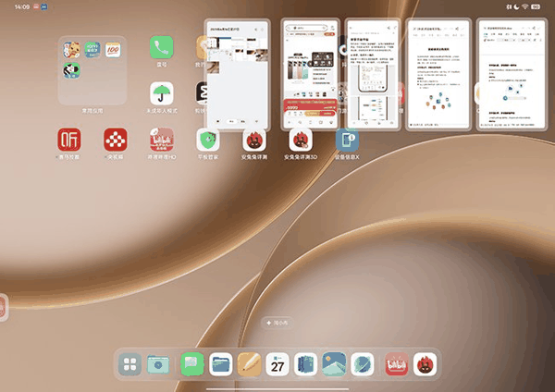Launch the AnTuTu 3D benchmark app

[x=302, y=141]
